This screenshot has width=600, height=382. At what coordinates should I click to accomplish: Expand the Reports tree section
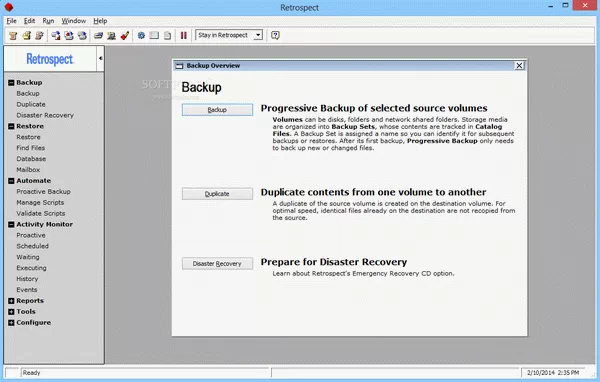(x=11, y=301)
